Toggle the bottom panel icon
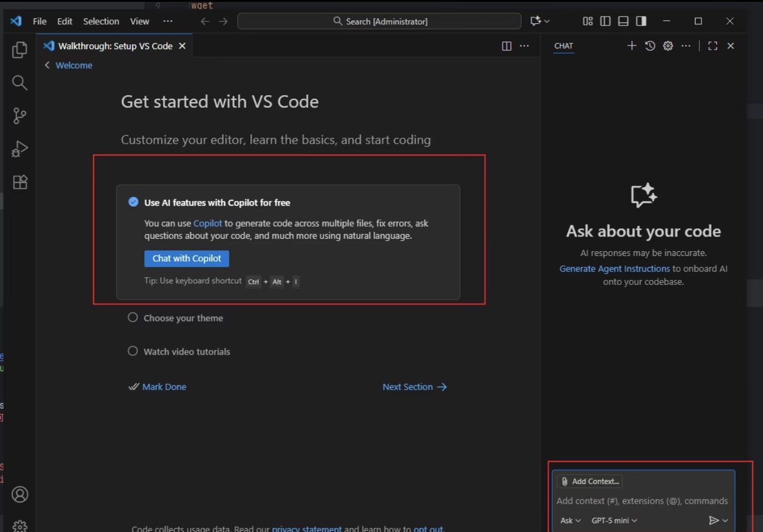763x532 pixels. tap(623, 21)
